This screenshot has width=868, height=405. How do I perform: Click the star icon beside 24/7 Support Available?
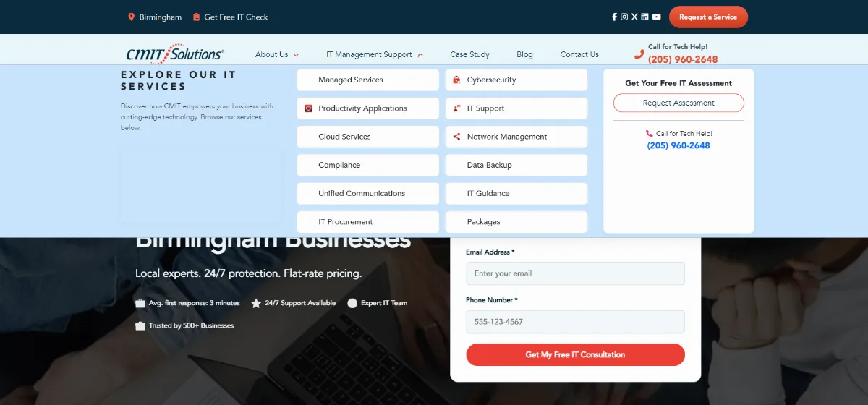point(256,303)
